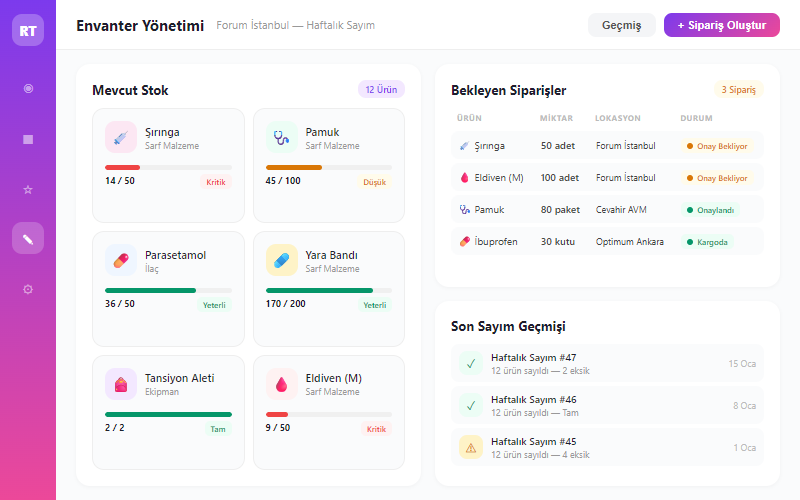Click the Kargoda status badge

coord(707,242)
